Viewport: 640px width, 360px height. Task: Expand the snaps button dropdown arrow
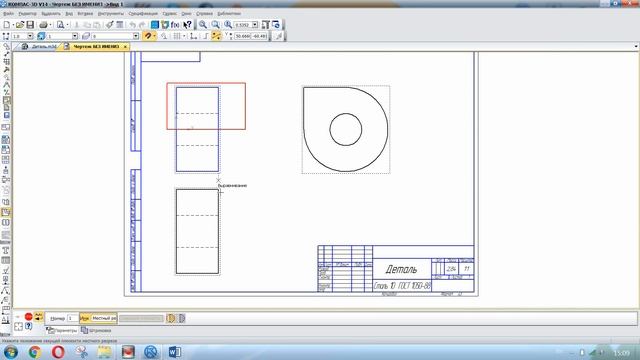coord(154,36)
